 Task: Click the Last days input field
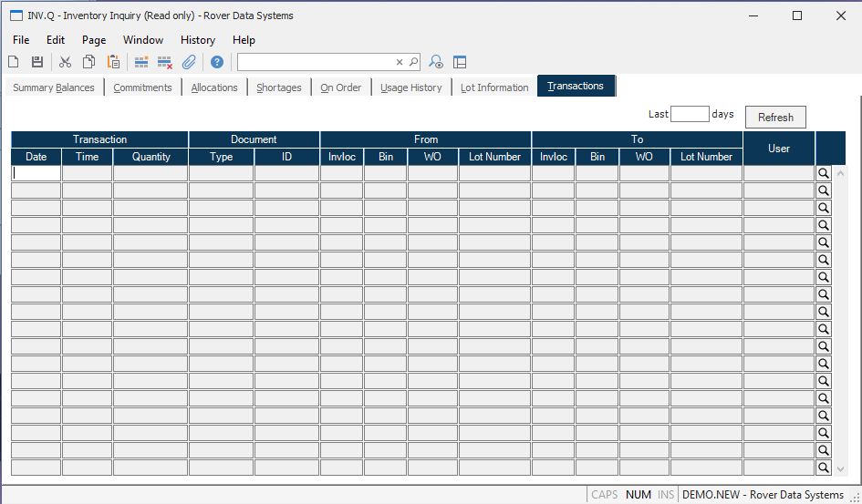pos(689,115)
